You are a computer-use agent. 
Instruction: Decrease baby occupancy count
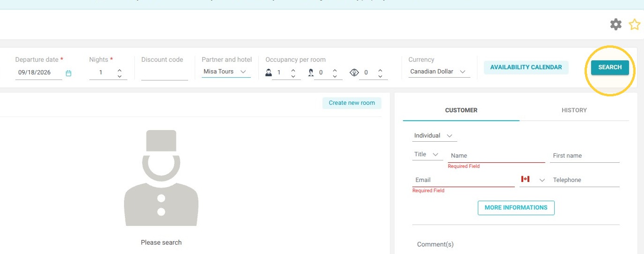(x=380, y=76)
